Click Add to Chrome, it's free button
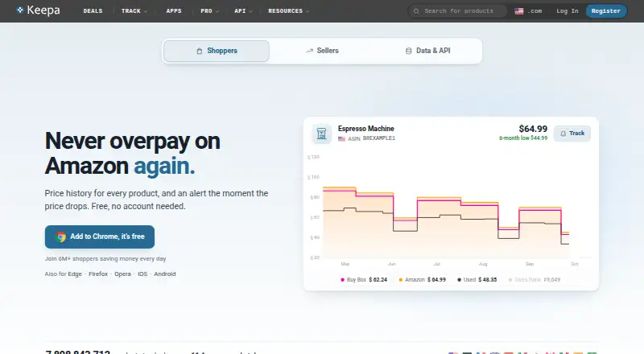Image resolution: width=644 pixels, height=354 pixels. point(100,237)
